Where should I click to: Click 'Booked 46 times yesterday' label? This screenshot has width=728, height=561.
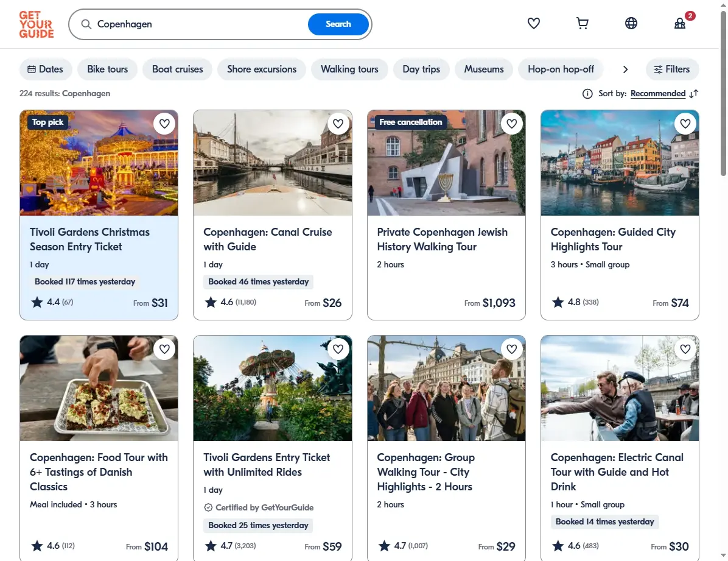258,281
